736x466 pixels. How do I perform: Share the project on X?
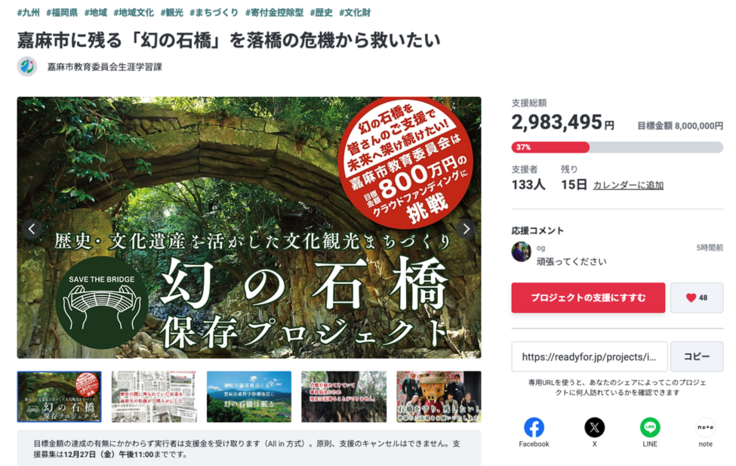pos(594,428)
